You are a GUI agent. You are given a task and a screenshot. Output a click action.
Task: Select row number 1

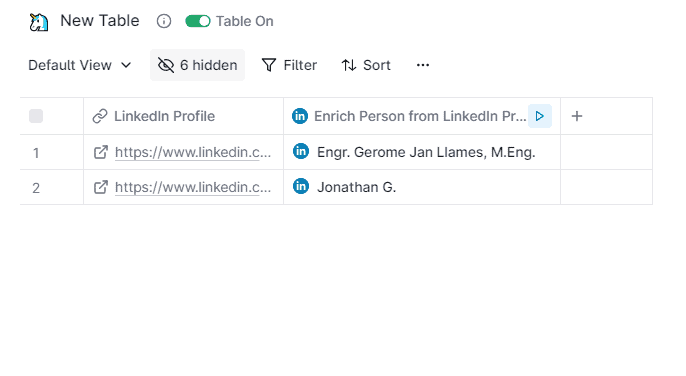(x=36, y=153)
